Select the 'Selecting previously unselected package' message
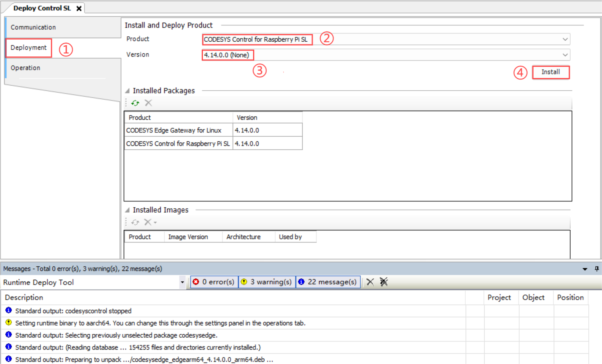This screenshot has height=364, width=602. pyautogui.click(x=233, y=335)
